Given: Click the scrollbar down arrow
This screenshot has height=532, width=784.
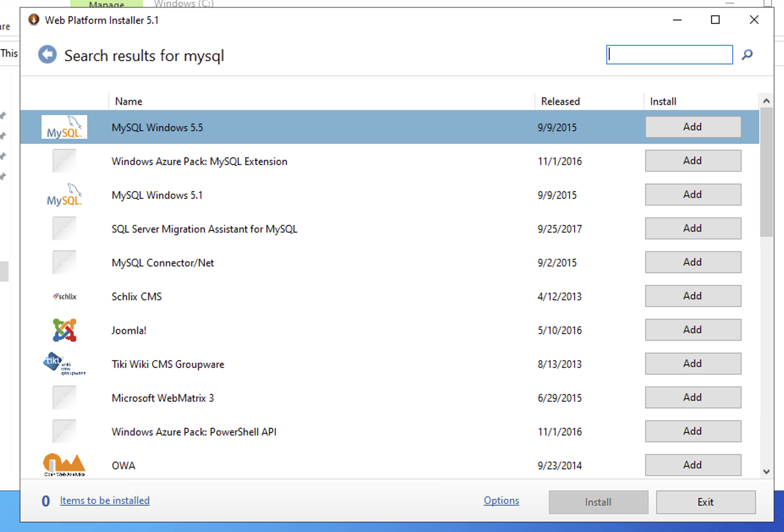Looking at the screenshot, I should (x=766, y=472).
